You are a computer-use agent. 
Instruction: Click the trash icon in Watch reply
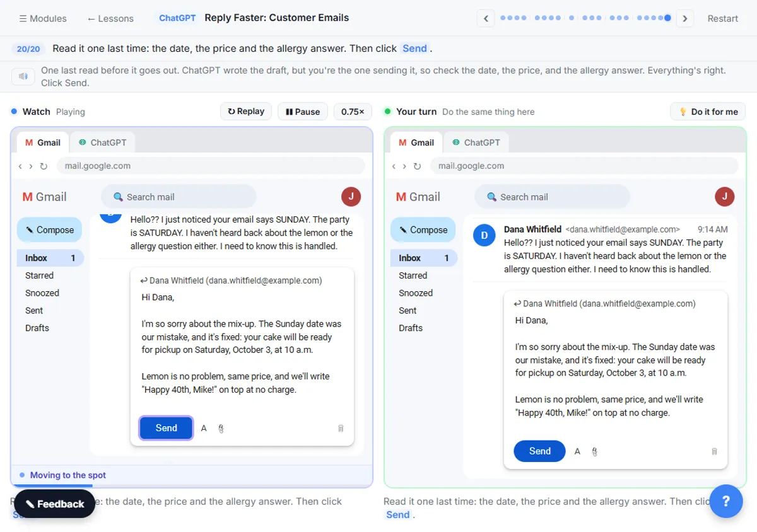coord(341,429)
